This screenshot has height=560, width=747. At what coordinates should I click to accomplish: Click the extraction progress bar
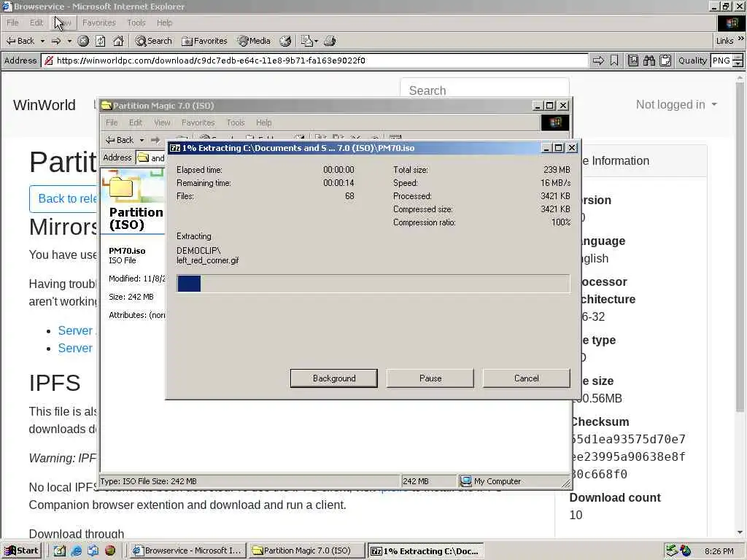click(x=373, y=284)
